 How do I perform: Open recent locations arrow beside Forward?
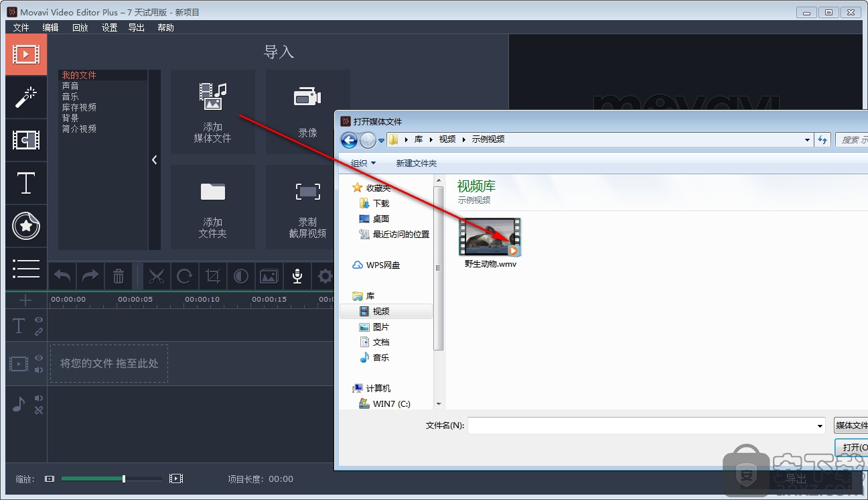coord(381,140)
